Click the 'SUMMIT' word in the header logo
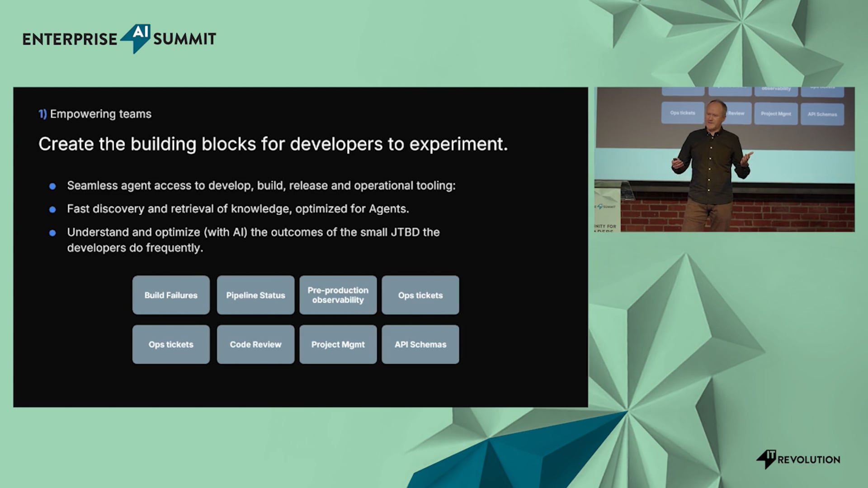868x488 pixels. [184, 39]
